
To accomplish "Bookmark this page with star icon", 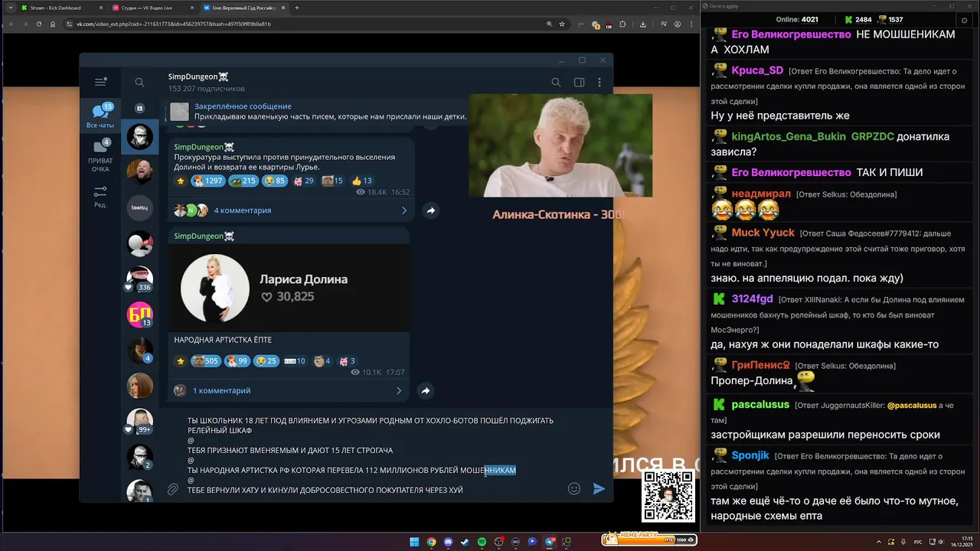I will (562, 24).
